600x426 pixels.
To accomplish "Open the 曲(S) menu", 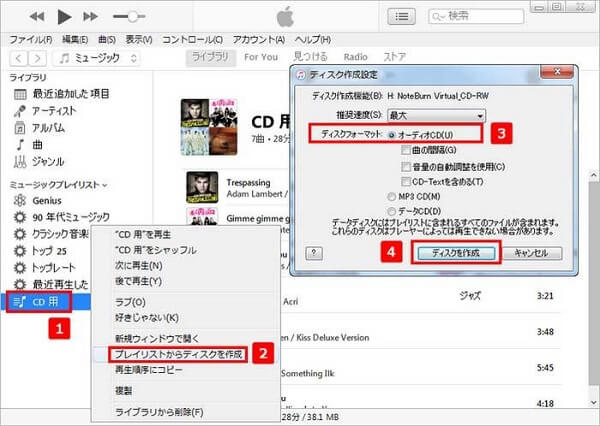I will (107, 39).
